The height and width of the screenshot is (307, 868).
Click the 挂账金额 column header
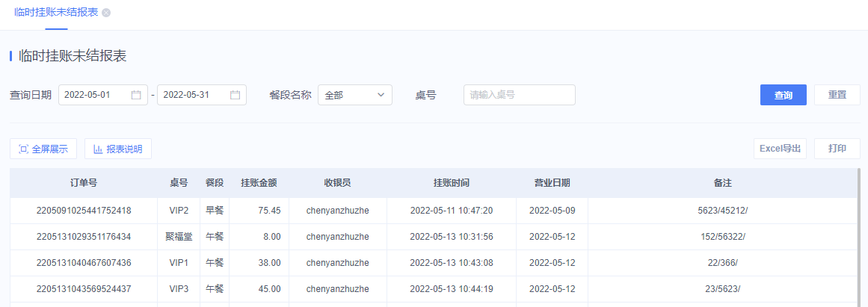click(x=259, y=183)
